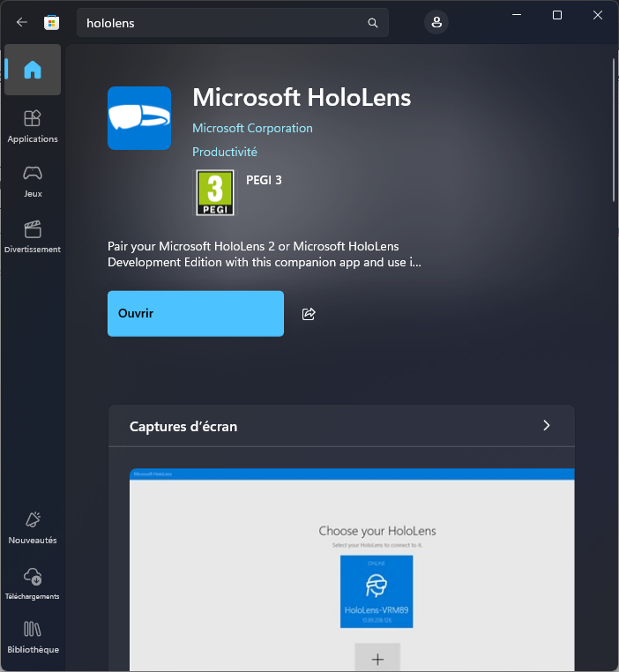Open the Microsoft Corporation publisher link
Viewport: 619px width, 672px height.
pos(252,128)
